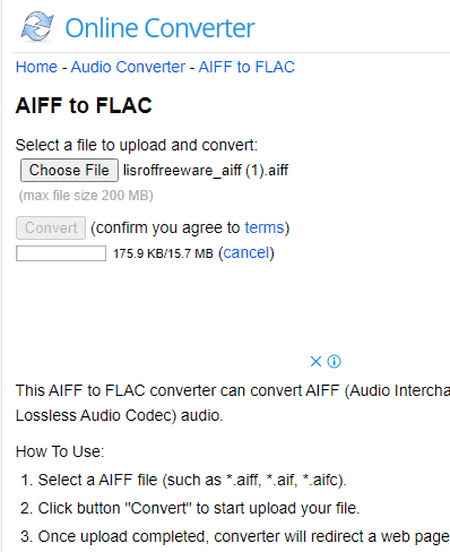Click the greyed-out Convert button
The height and width of the screenshot is (552, 450).
pyautogui.click(x=51, y=228)
